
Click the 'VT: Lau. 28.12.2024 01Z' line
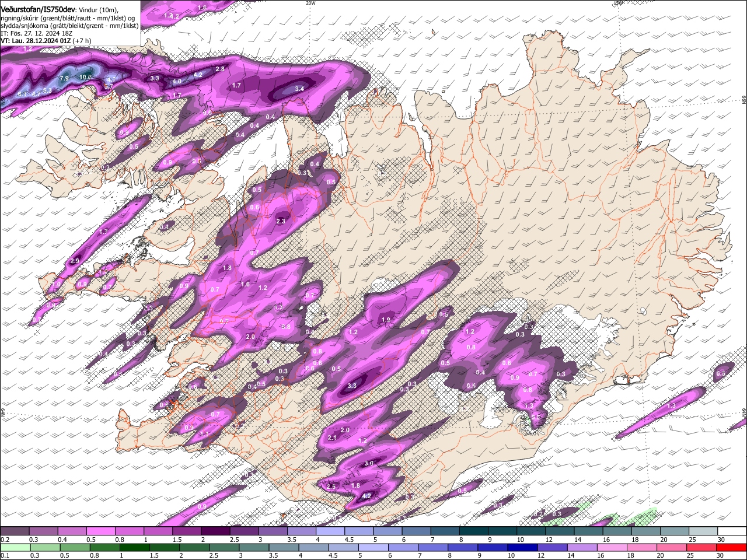(36, 41)
